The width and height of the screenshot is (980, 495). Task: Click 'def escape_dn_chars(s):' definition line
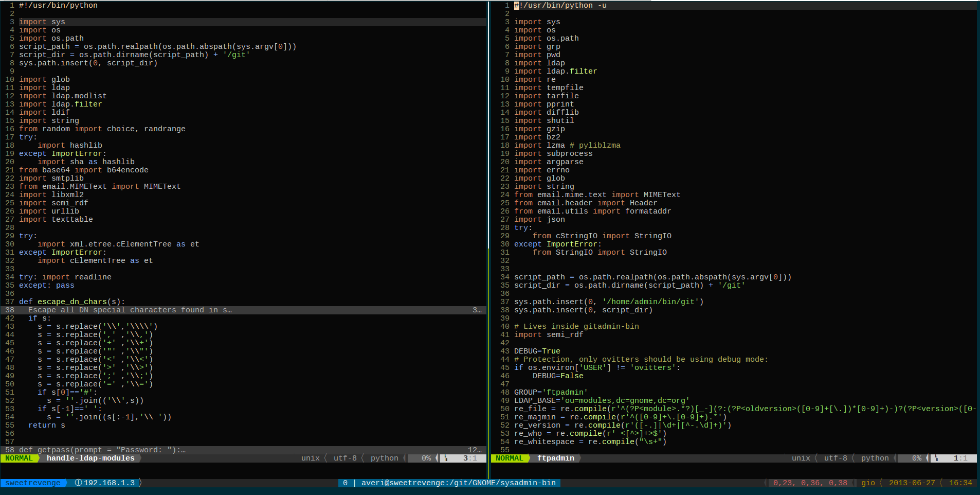[72, 302]
